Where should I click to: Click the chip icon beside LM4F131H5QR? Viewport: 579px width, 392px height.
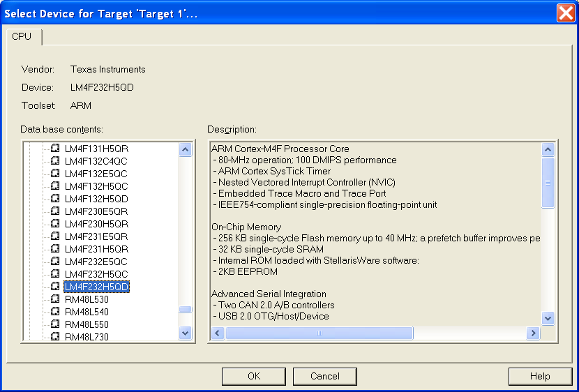[x=55, y=149]
